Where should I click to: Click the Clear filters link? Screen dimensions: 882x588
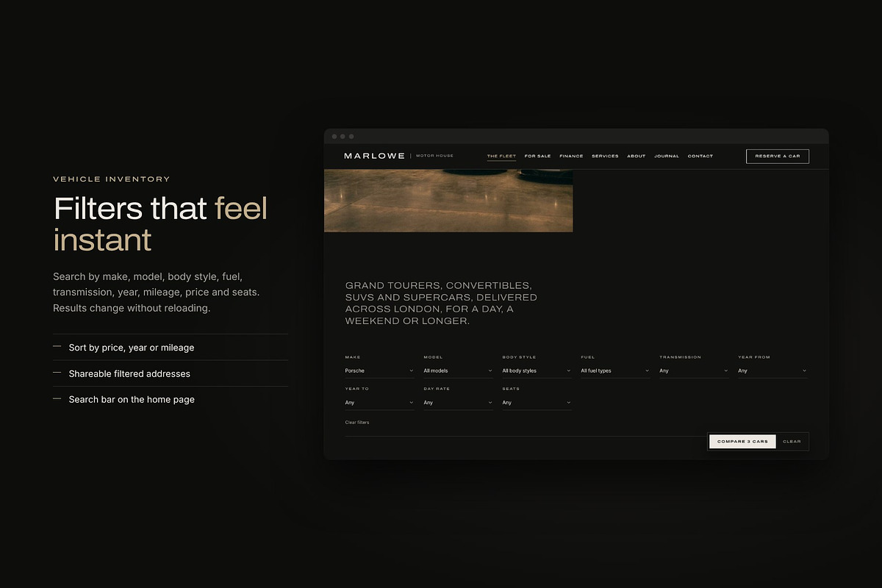pos(357,423)
